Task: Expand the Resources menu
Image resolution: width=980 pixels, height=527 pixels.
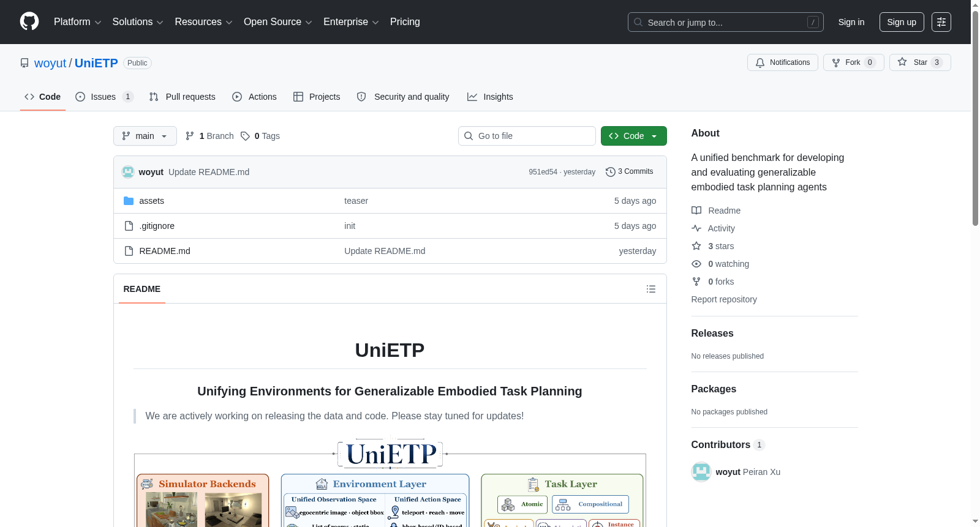Action: click(x=203, y=22)
